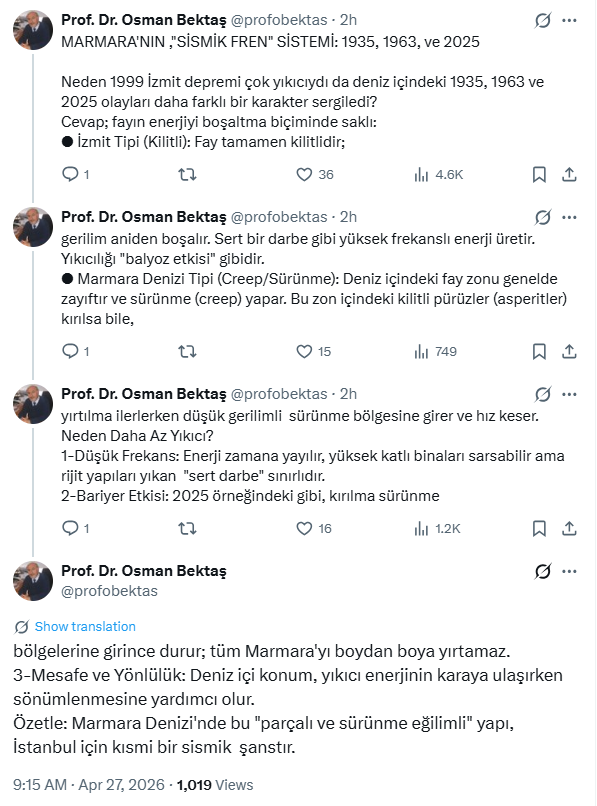This screenshot has width=597, height=806.
Task: Share the first tweet via the share icon
Action: (570, 174)
